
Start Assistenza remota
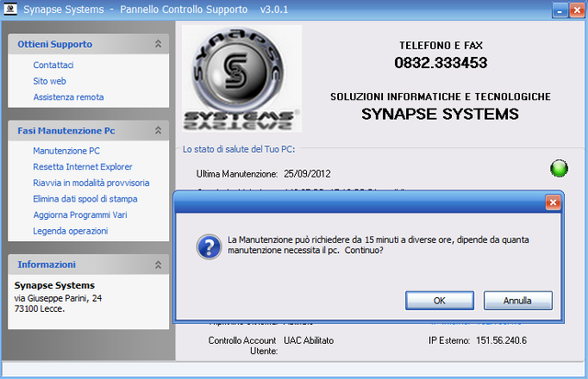point(68,98)
